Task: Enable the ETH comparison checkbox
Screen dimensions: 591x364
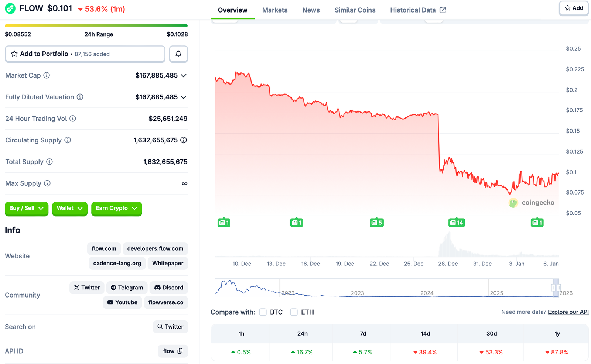Action: (x=294, y=312)
